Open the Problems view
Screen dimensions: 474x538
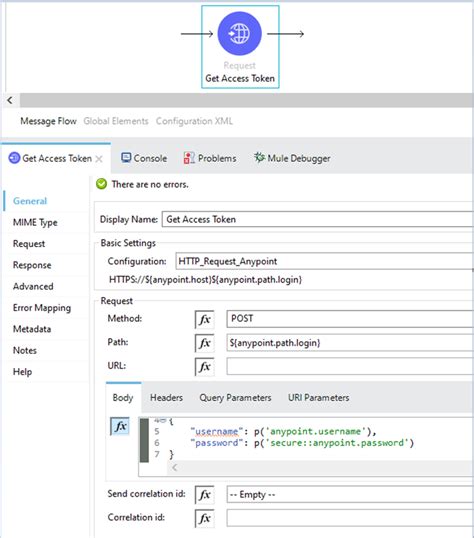[x=210, y=158]
